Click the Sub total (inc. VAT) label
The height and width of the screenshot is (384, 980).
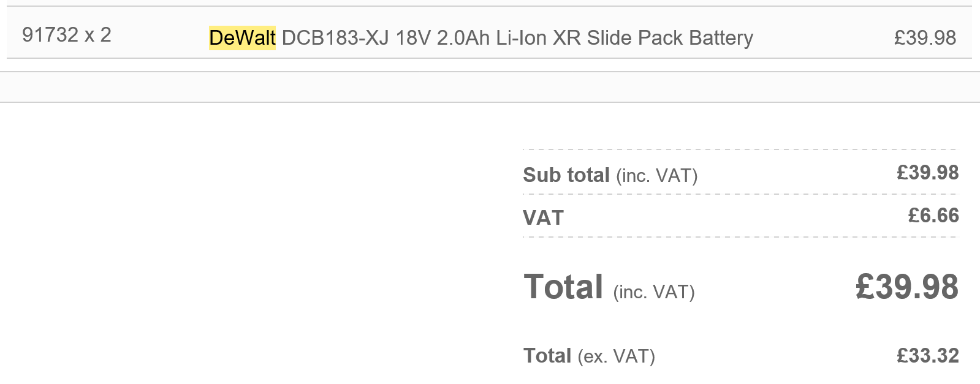(610, 175)
